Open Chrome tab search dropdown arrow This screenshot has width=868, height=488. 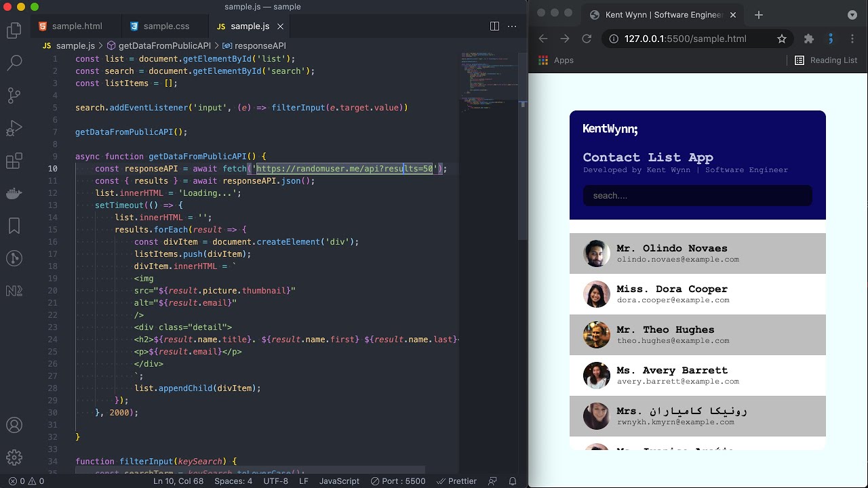852,14
